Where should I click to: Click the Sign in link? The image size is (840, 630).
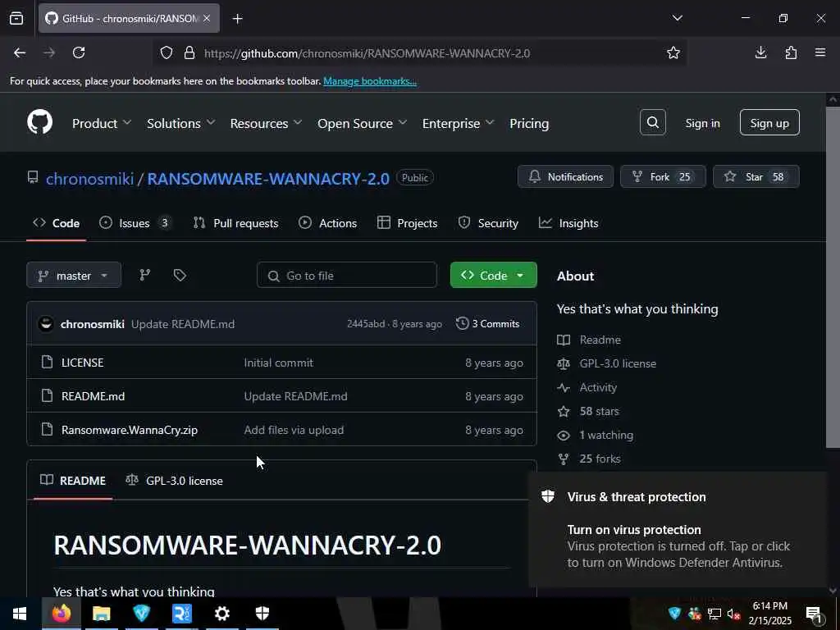click(x=702, y=123)
